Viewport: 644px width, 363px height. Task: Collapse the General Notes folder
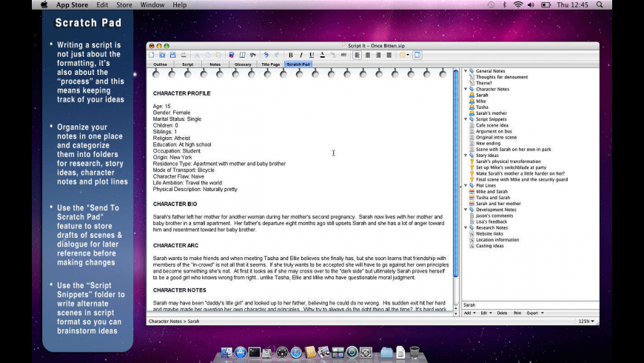click(x=466, y=71)
